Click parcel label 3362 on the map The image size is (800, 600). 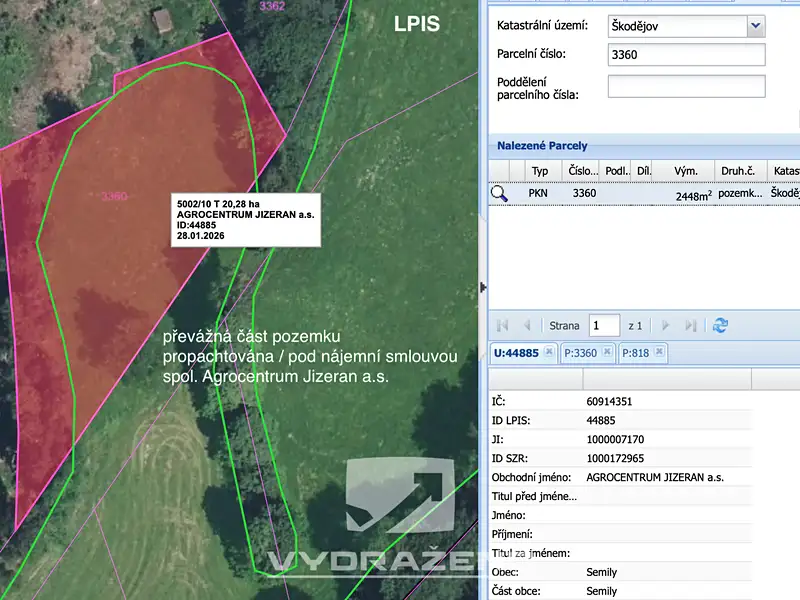tap(272, 6)
